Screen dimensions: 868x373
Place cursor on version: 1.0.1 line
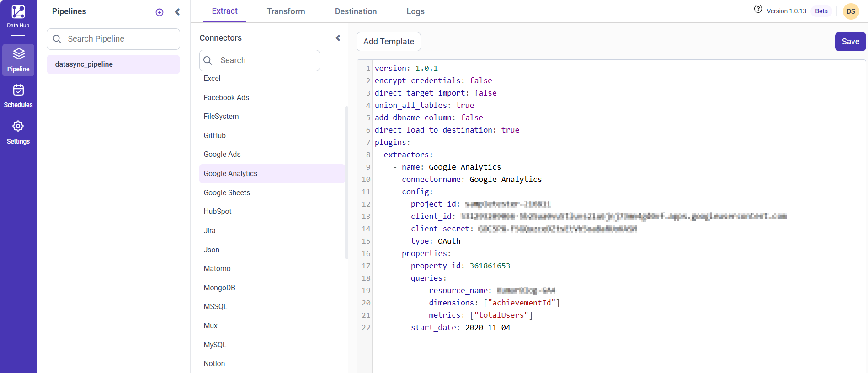(x=406, y=69)
